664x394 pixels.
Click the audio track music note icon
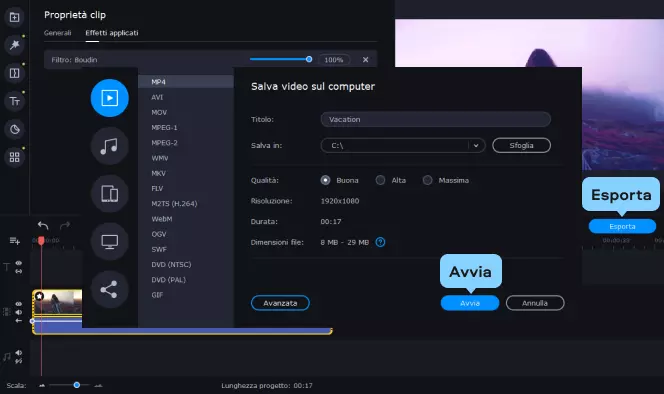click(x=6, y=357)
